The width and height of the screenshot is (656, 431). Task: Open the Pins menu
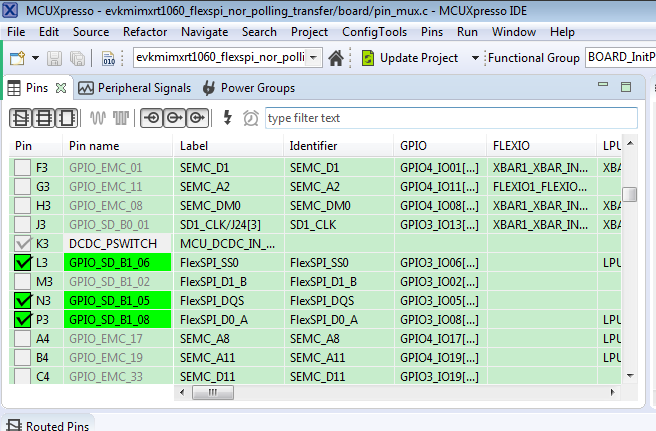point(432,32)
